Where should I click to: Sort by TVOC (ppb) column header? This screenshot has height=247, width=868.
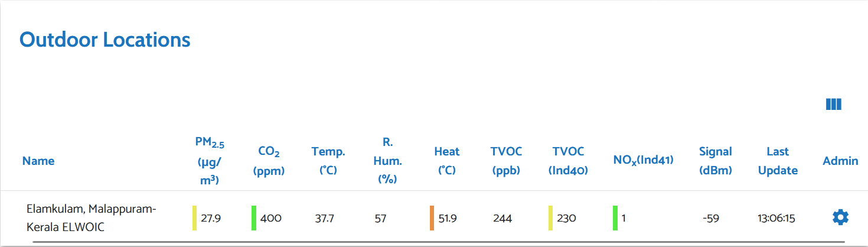coord(506,161)
